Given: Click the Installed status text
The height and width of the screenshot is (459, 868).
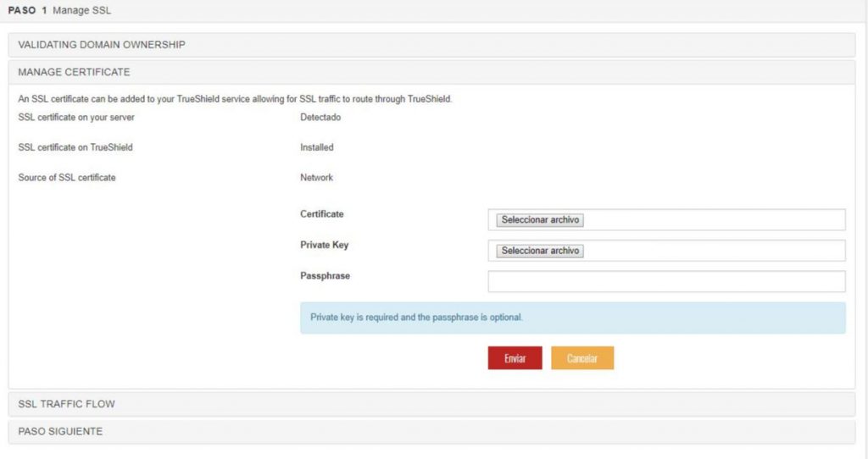Looking at the screenshot, I should [317, 147].
